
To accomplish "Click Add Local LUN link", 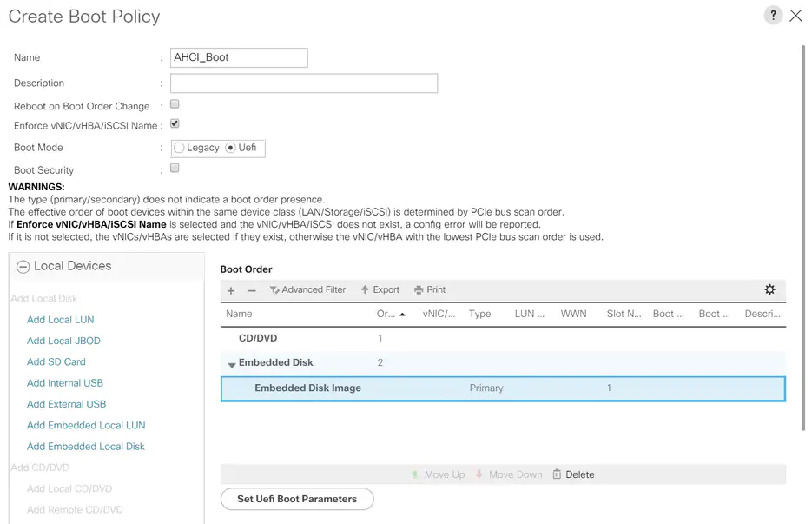I will coord(61,320).
